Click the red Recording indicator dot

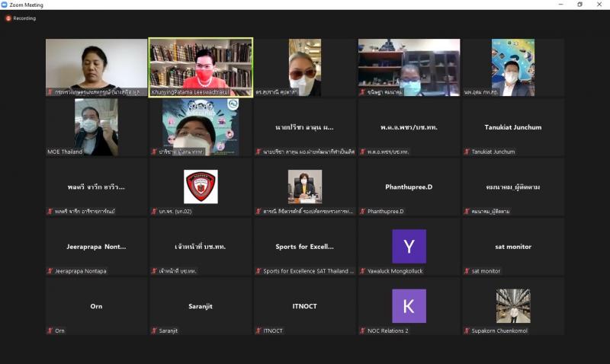coord(8,18)
